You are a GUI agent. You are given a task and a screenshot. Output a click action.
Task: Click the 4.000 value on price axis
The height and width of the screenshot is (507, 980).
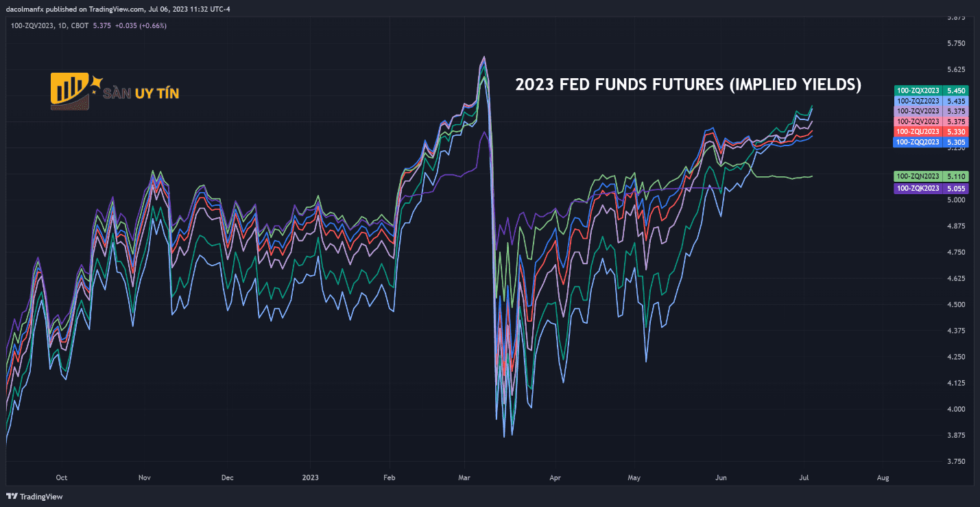(955, 409)
